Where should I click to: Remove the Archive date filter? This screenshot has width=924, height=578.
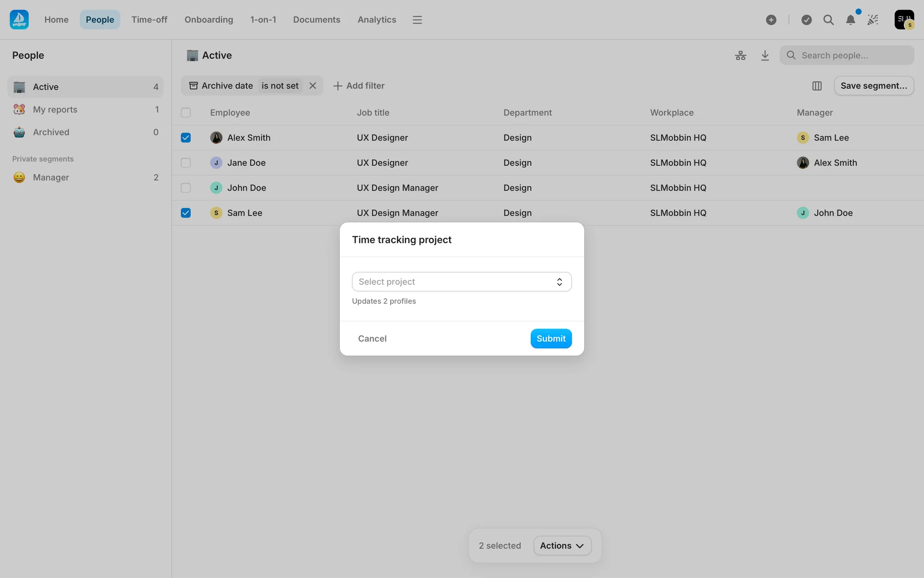pyautogui.click(x=313, y=86)
